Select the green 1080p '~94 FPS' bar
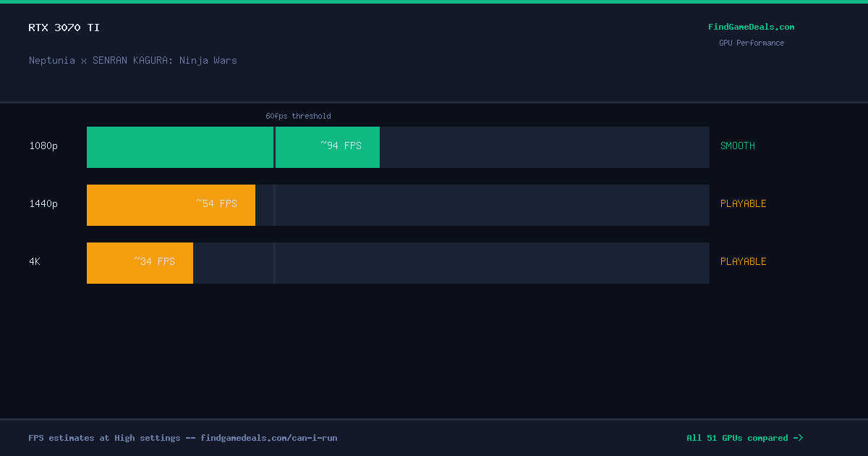868x456 pixels. (233, 148)
